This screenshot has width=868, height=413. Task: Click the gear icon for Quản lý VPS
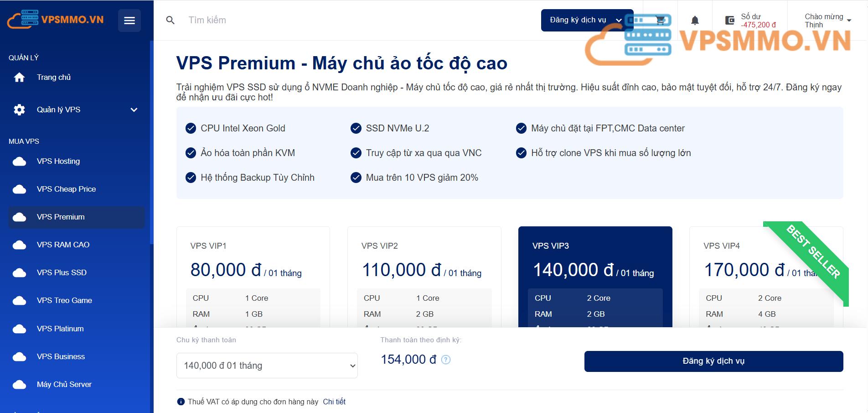click(19, 110)
